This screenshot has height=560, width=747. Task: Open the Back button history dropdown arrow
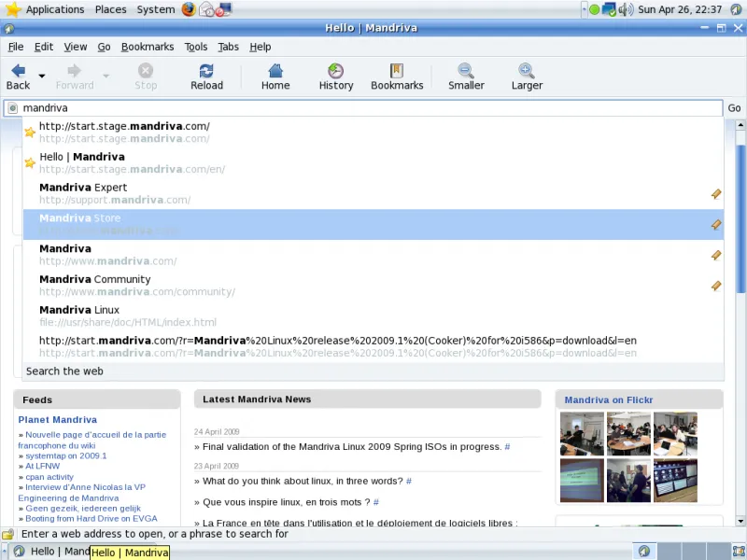point(42,75)
